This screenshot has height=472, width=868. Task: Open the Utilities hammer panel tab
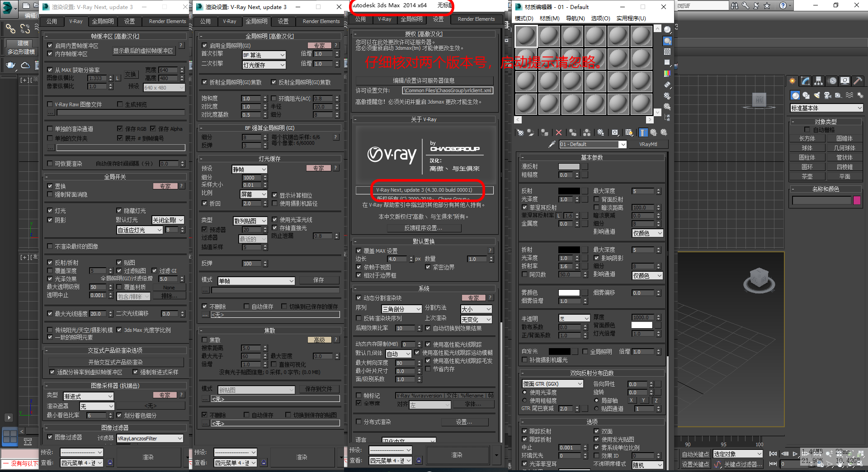pos(858,81)
